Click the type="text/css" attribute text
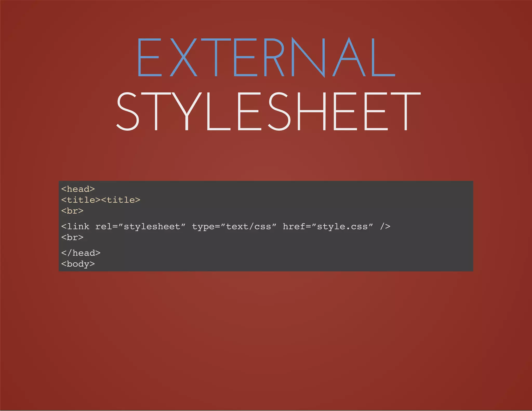 pyautogui.click(x=234, y=227)
